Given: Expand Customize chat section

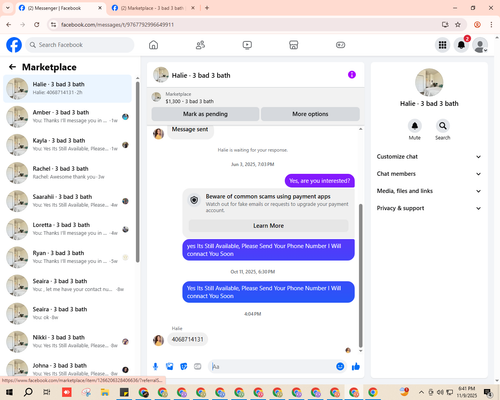Looking at the screenshot, I should pos(429,157).
